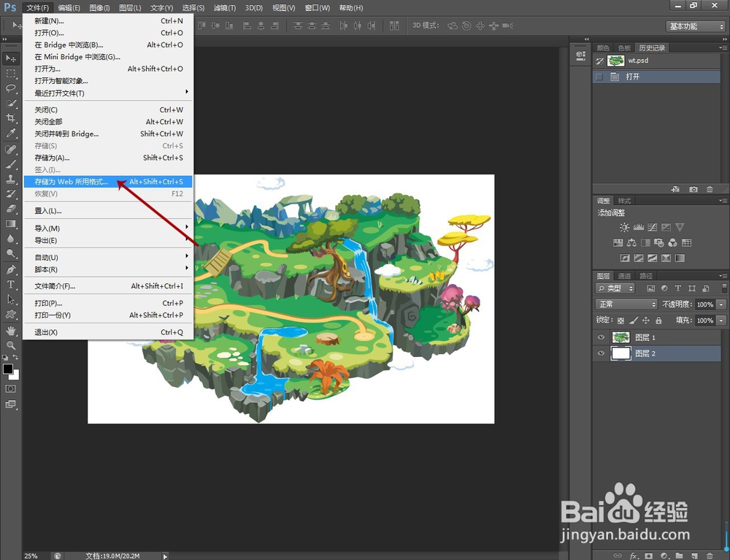
Task: Select the Lasso tool
Action: (x=11, y=88)
